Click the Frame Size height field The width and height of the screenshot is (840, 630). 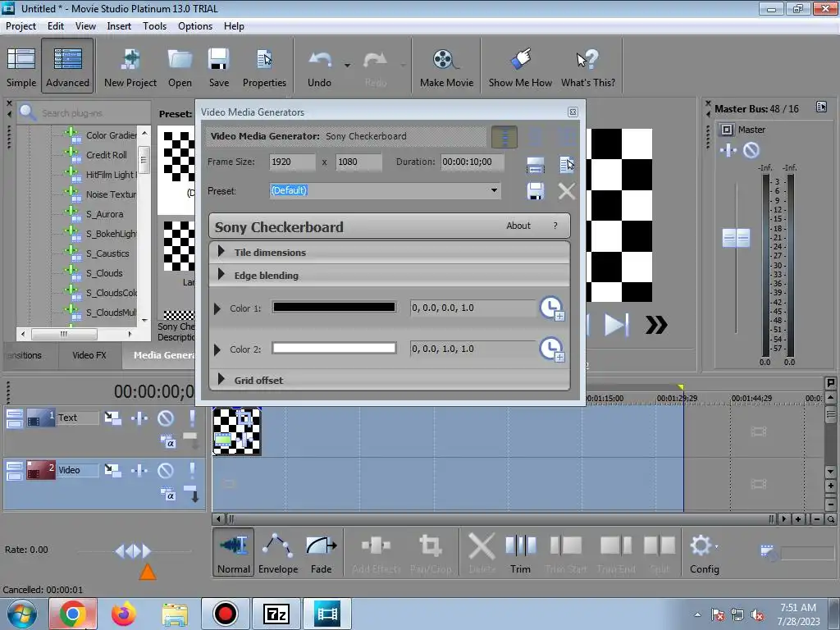358,162
